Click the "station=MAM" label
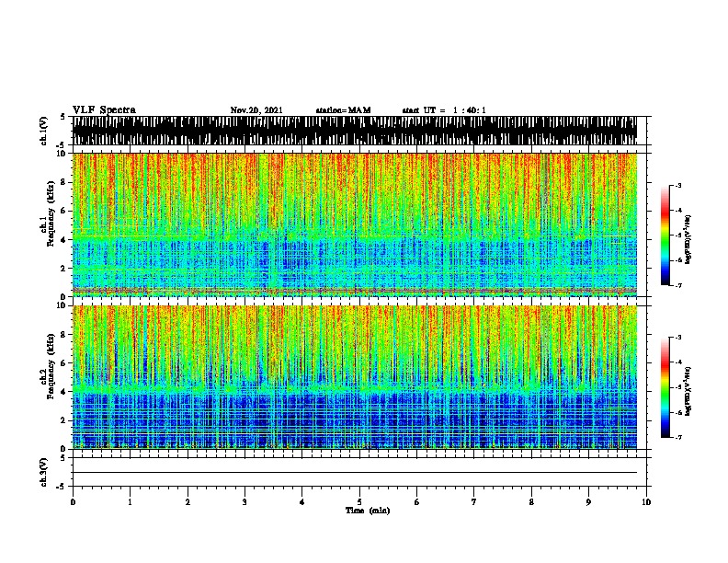 pyautogui.click(x=343, y=110)
